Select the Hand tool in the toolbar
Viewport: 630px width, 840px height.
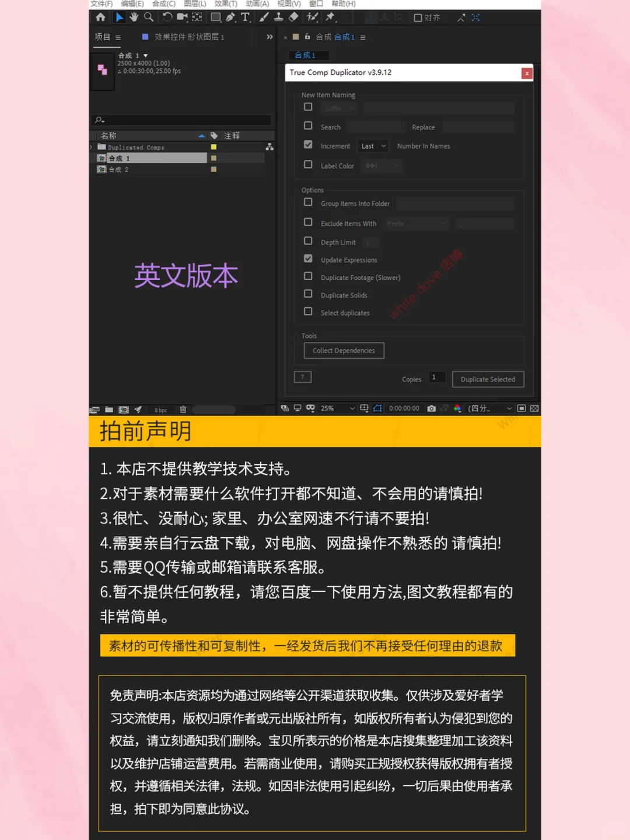point(134,18)
